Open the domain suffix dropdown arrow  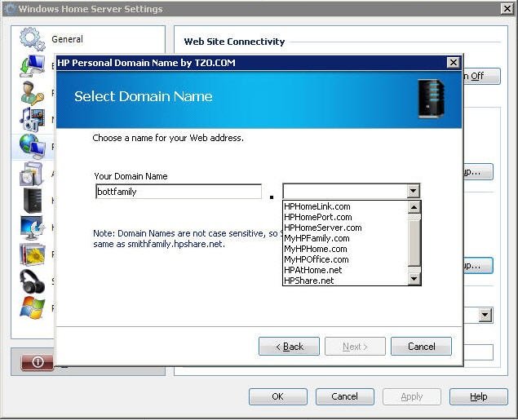click(413, 191)
